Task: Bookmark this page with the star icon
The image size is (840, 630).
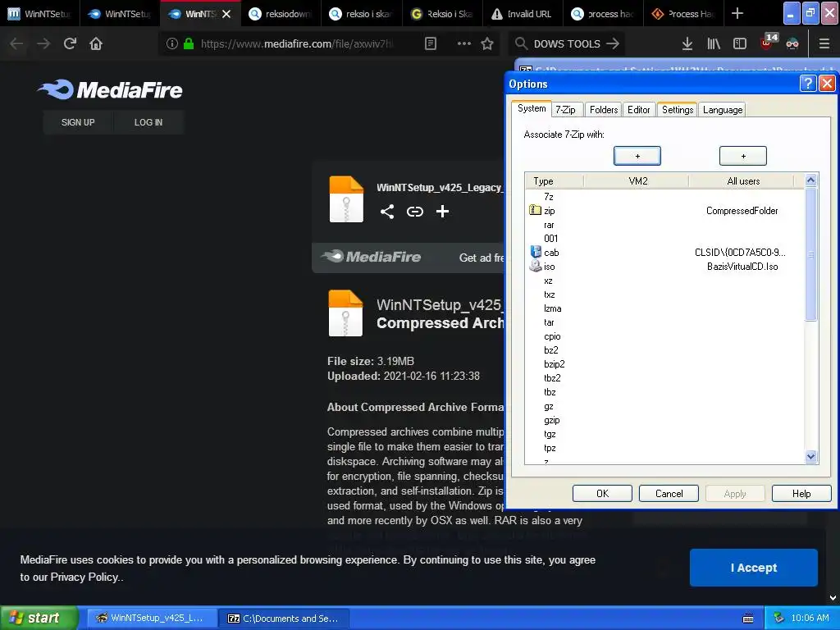Action: [x=487, y=43]
